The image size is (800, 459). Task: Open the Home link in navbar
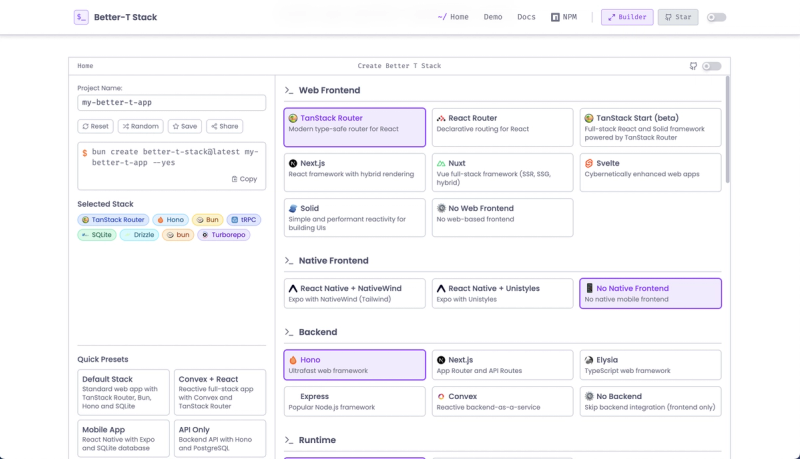click(x=453, y=17)
